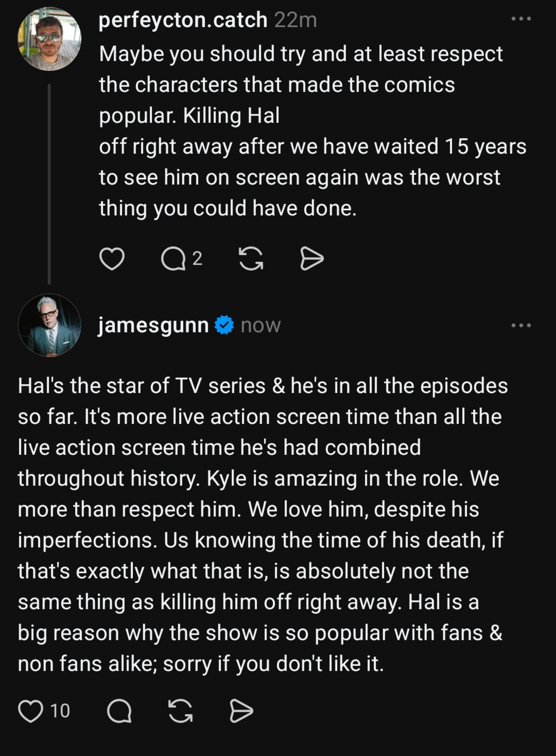Open the perfeycton.catch profile picture
The width and height of the screenshot is (556, 756).
(x=49, y=39)
